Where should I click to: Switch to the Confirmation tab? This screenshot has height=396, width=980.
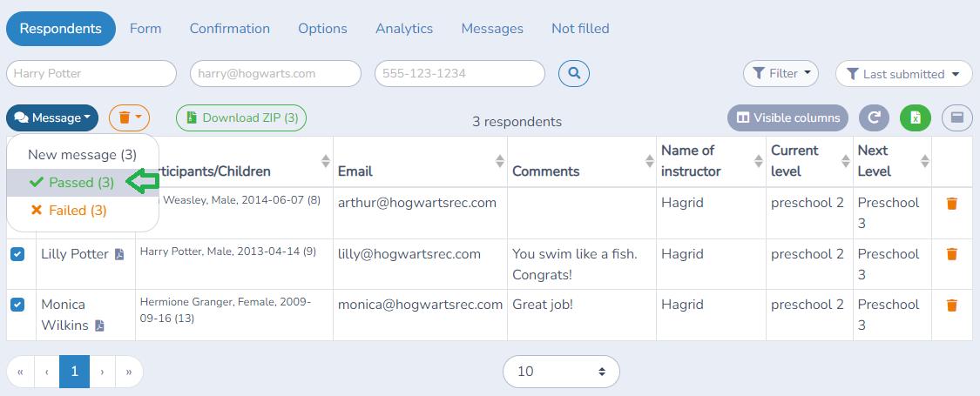pyautogui.click(x=230, y=29)
